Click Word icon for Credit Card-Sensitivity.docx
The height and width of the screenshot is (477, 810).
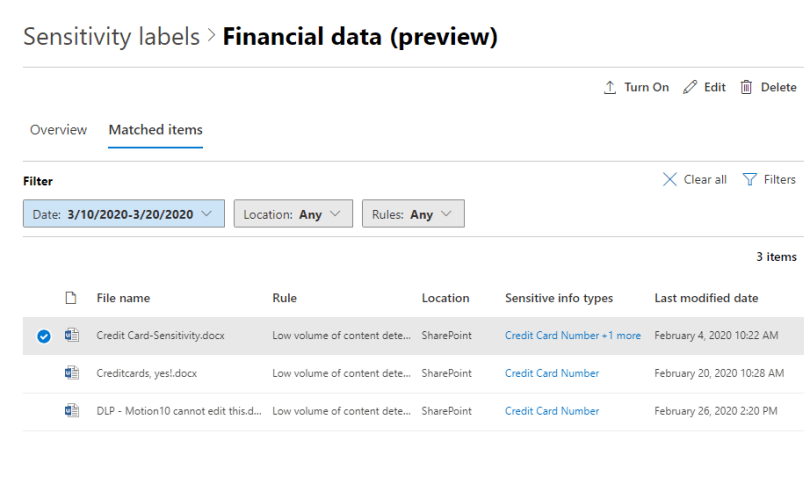71,336
